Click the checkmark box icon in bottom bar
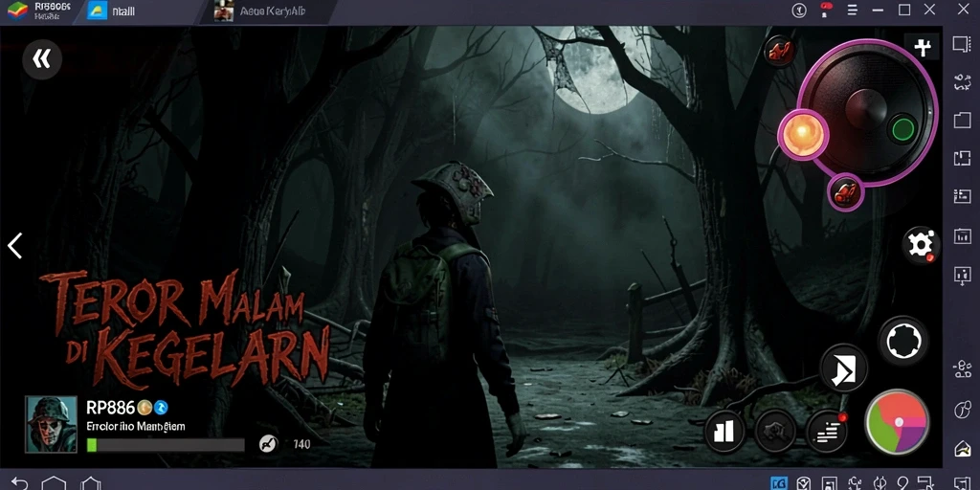This screenshot has height=490, width=980. tap(804, 483)
